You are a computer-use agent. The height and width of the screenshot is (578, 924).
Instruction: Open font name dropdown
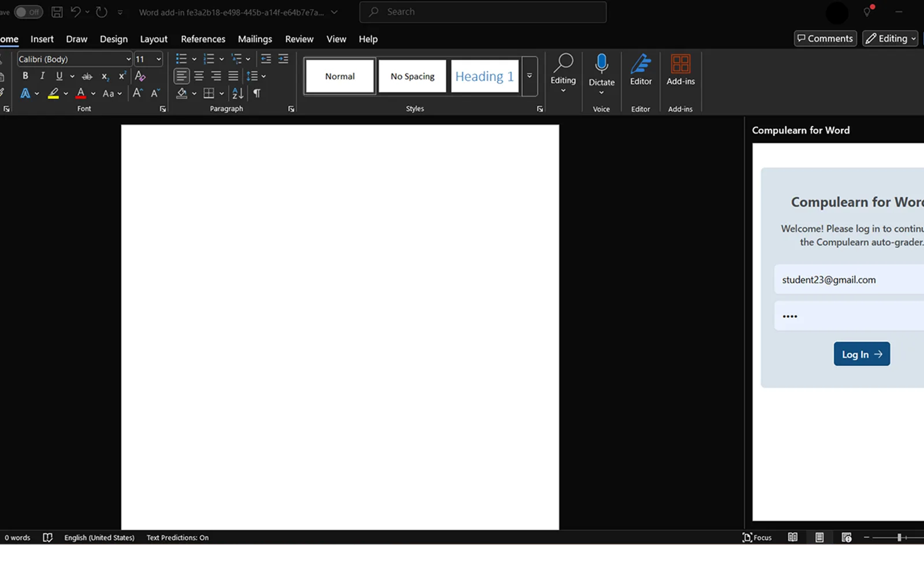[x=128, y=59]
